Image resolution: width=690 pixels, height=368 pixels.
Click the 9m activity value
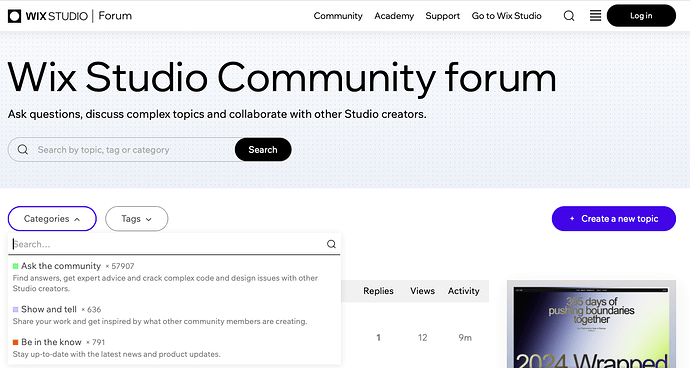[x=465, y=338]
